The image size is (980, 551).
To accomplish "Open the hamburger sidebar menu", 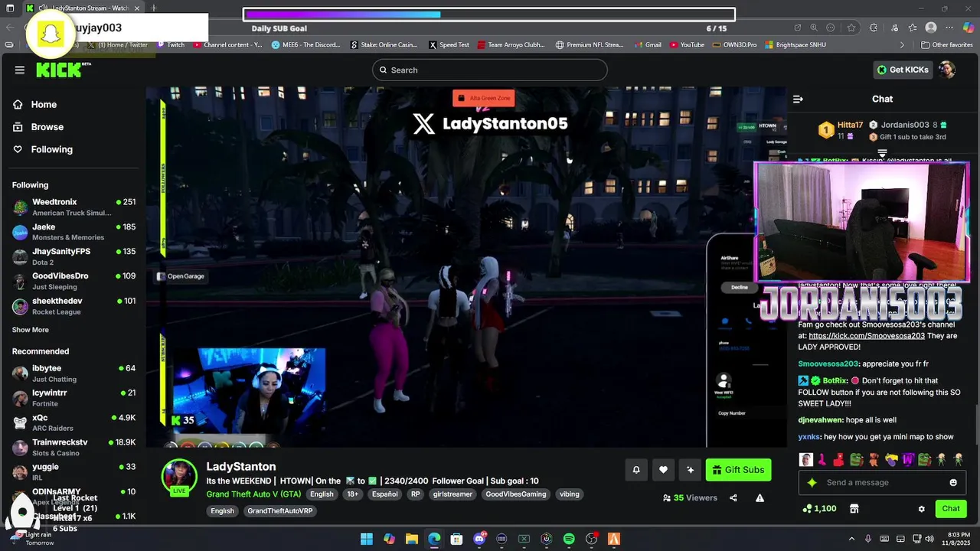I will tap(20, 70).
